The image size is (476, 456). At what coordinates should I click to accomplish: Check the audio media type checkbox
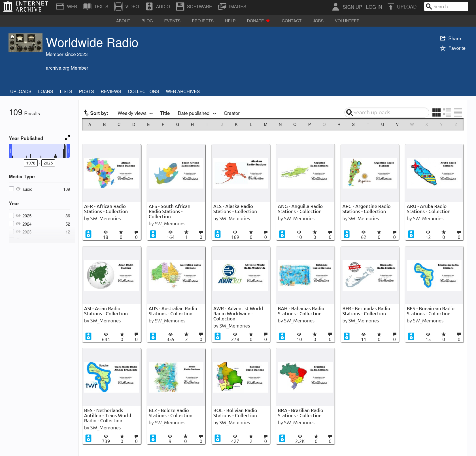(11, 189)
